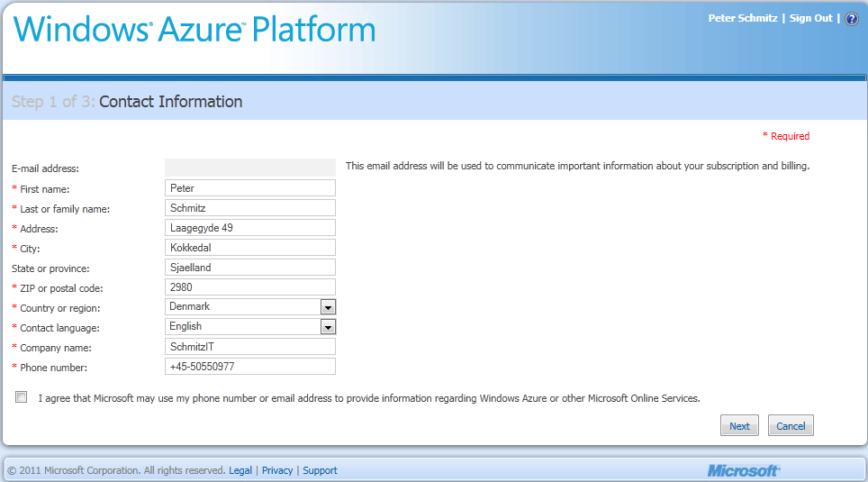Click the email usage explanation sentence
This screenshot has height=482, width=868.
(577, 166)
